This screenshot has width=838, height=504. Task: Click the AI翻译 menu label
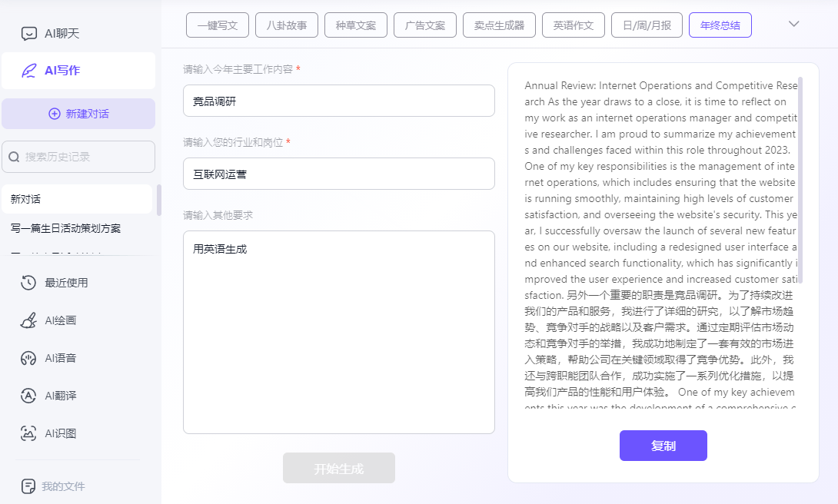click(61, 396)
